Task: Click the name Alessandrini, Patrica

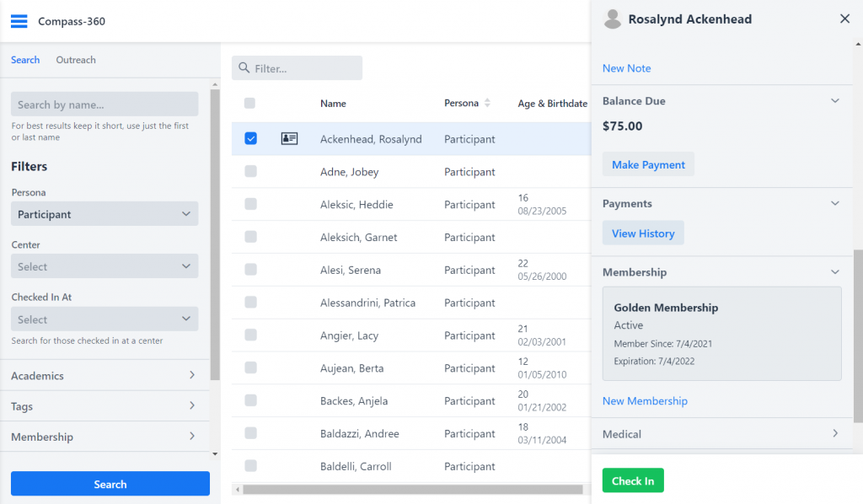Action: pos(367,303)
